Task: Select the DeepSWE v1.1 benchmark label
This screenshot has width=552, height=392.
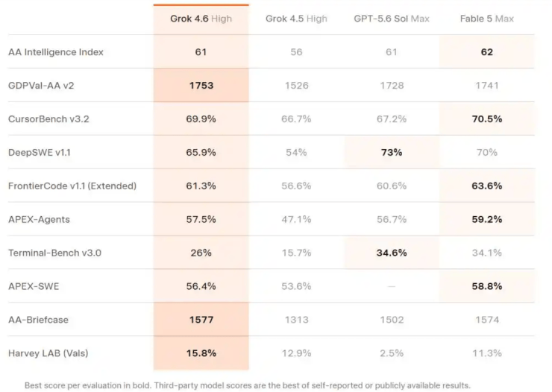Action: coord(40,152)
